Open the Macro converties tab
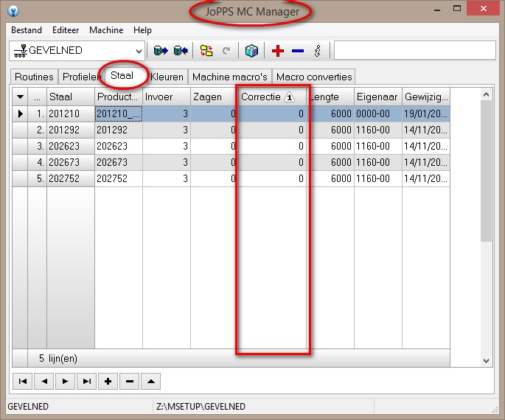The image size is (505, 420). (314, 77)
